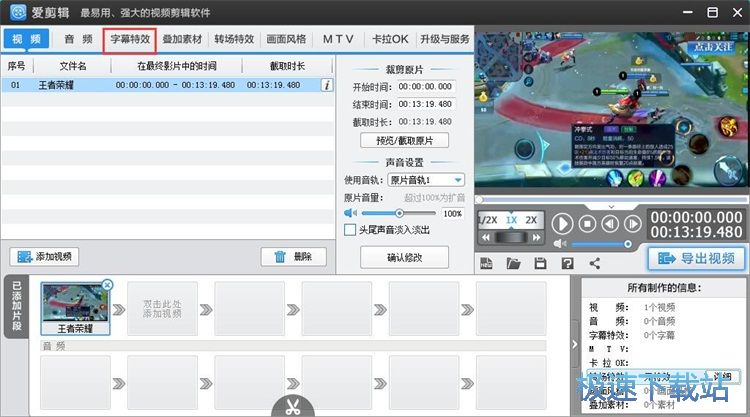Click the save project floppy icon
750x417 pixels.
[x=540, y=264]
